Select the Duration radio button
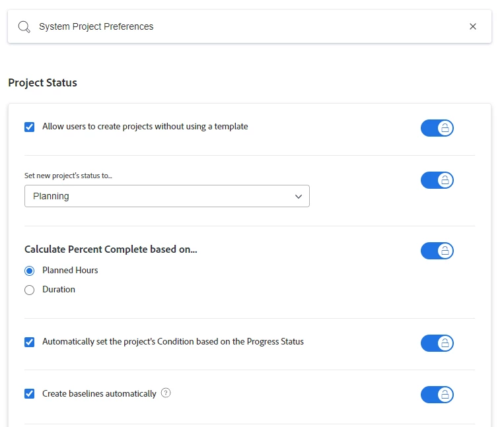This screenshot has width=504, height=427. [30, 290]
